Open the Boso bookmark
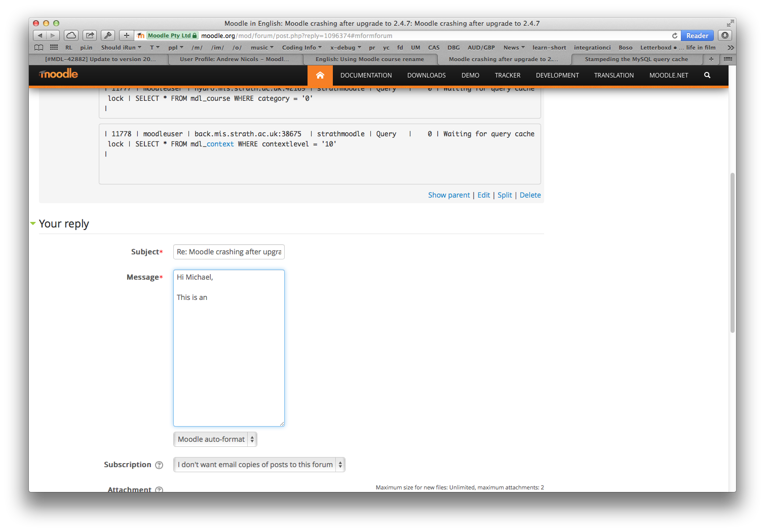 [x=626, y=48]
